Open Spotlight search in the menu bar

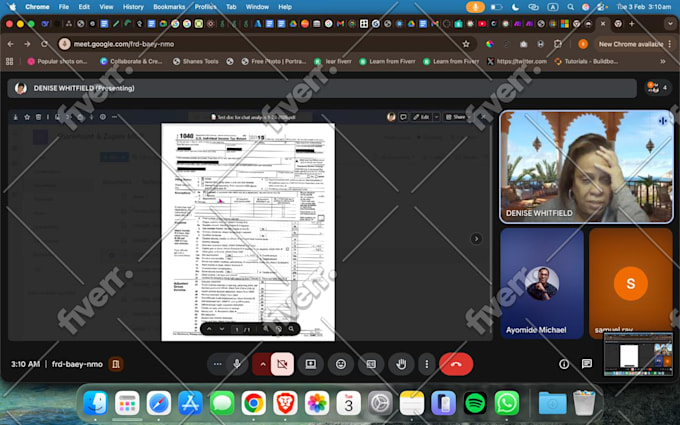coord(571,7)
